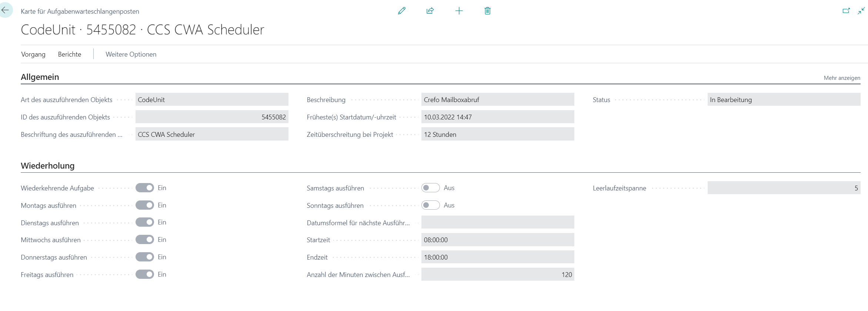Click the share icon
Image resolution: width=868 pixels, height=311 pixels.
(430, 11)
